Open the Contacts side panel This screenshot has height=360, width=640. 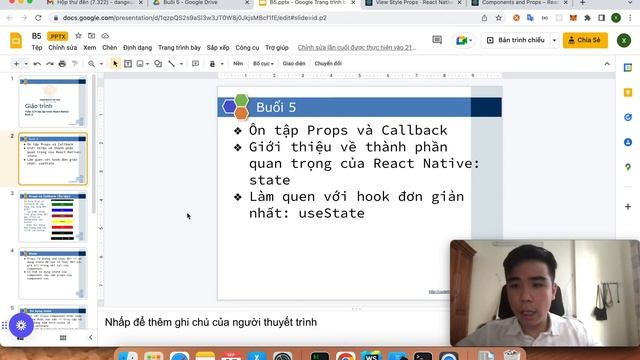tap(628, 142)
